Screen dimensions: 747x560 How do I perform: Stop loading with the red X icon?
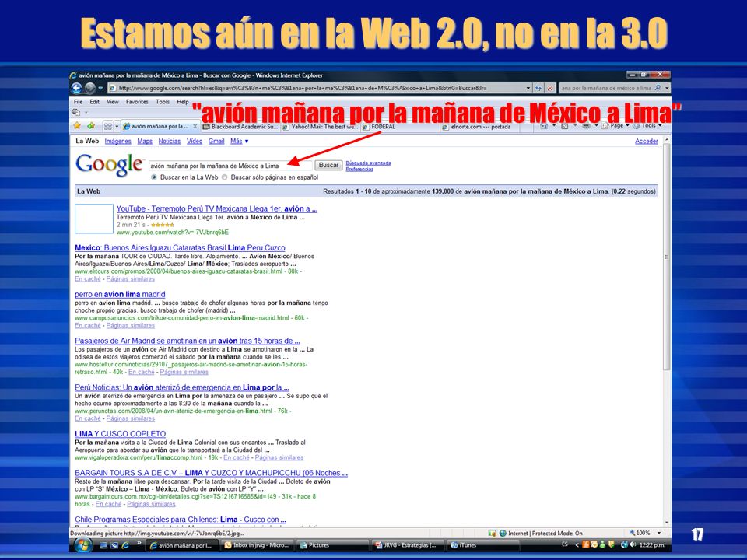(550, 88)
